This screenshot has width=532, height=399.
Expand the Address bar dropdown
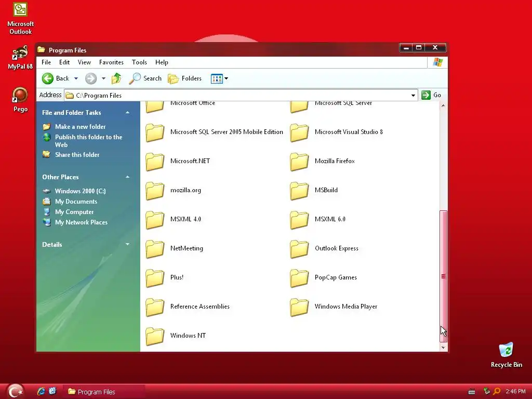pyautogui.click(x=413, y=96)
